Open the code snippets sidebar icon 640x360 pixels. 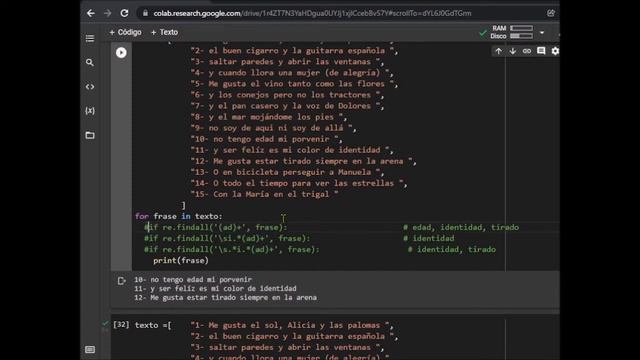click(x=90, y=87)
